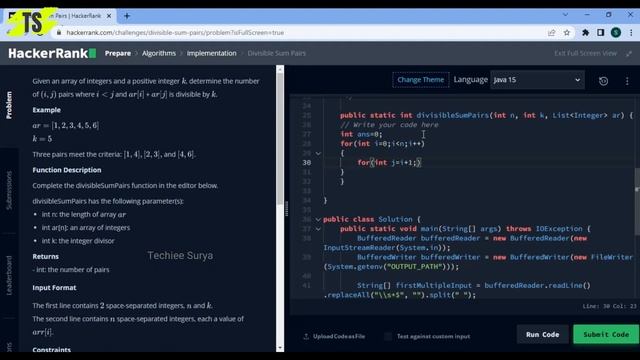Click the Submit Code button
640x360 pixels.
pos(606,335)
